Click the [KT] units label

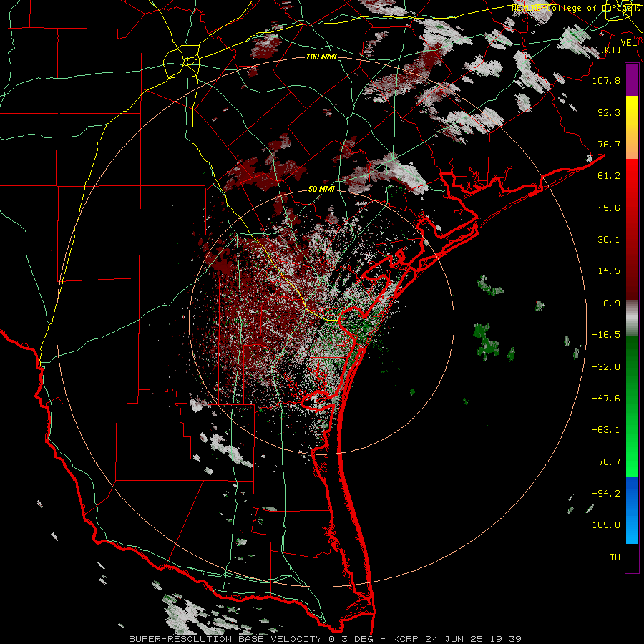click(x=611, y=49)
